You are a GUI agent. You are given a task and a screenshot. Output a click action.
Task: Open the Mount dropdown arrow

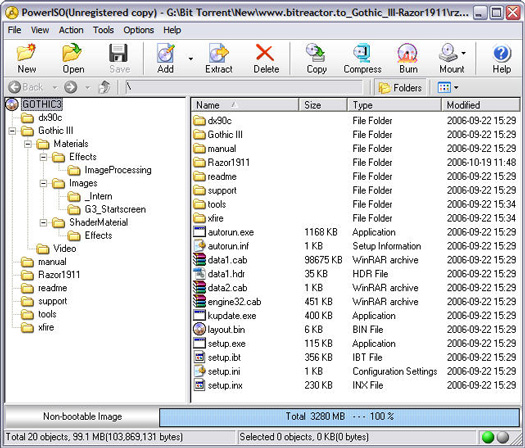coord(463,53)
